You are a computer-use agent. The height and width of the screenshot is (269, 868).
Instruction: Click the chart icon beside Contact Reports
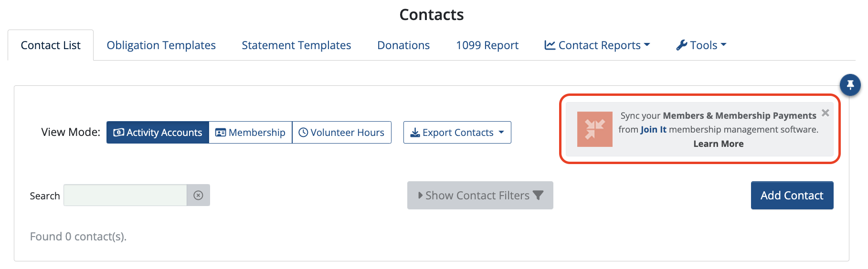(550, 45)
